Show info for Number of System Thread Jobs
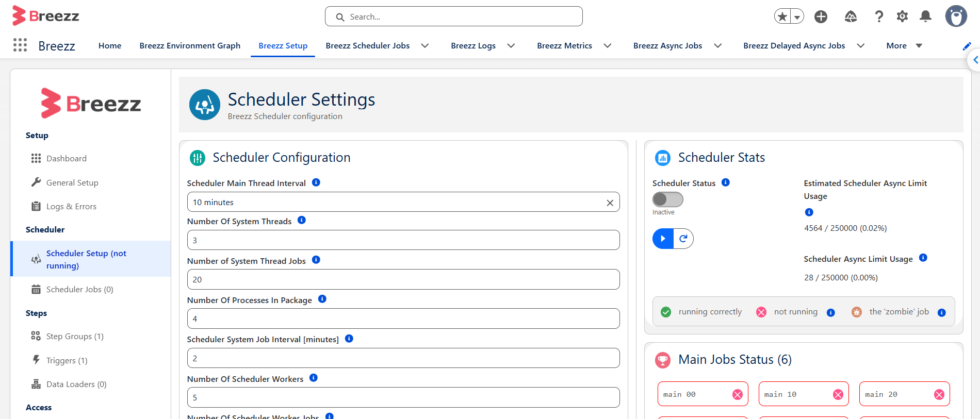The image size is (980, 419). [316, 260]
